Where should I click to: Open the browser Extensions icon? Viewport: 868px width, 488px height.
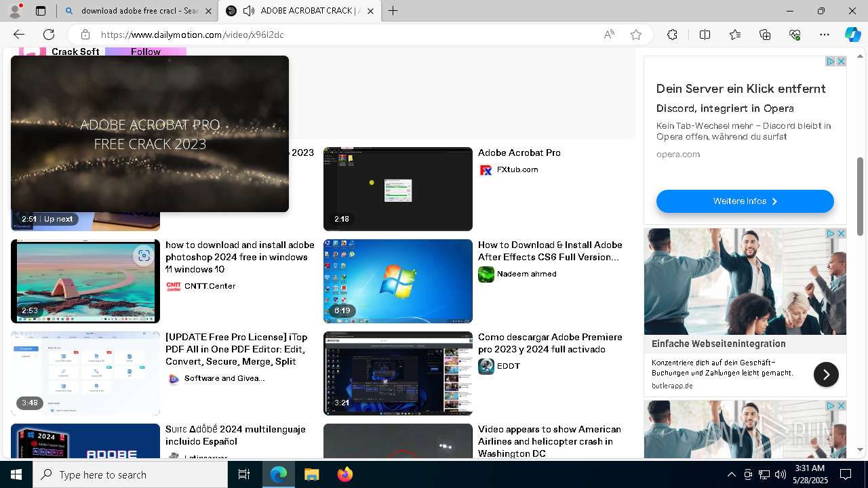(672, 35)
